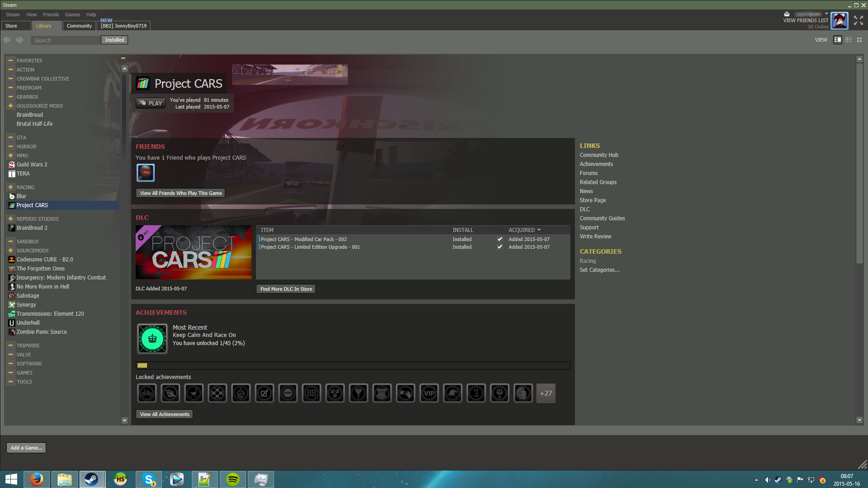Click View All Achievements button
Screen dimensions: 868x488
pyautogui.click(x=165, y=414)
